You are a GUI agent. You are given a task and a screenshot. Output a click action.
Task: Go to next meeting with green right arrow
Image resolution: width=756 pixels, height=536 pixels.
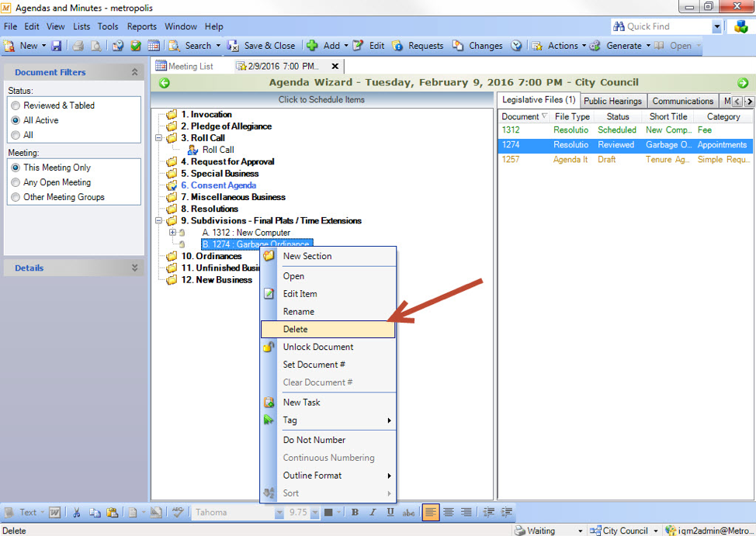coord(743,83)
